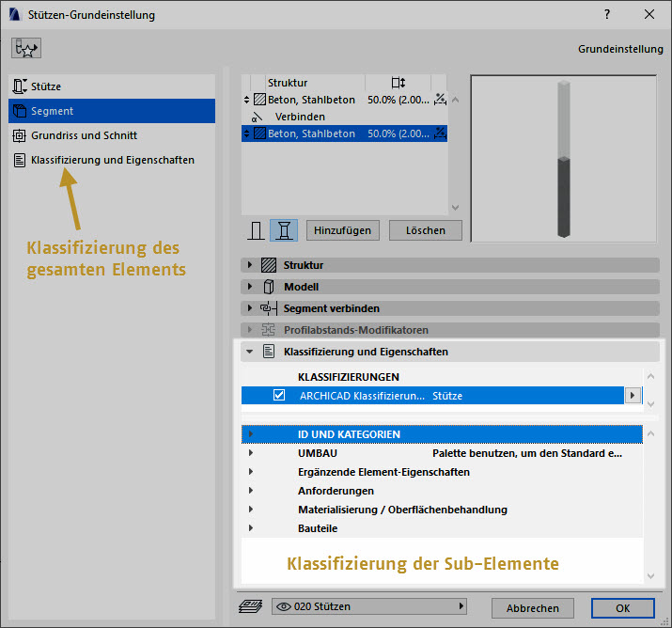This screenshot has height=628, width=672.
Task: Click the segment height column header icon
Action: point(399,83)
